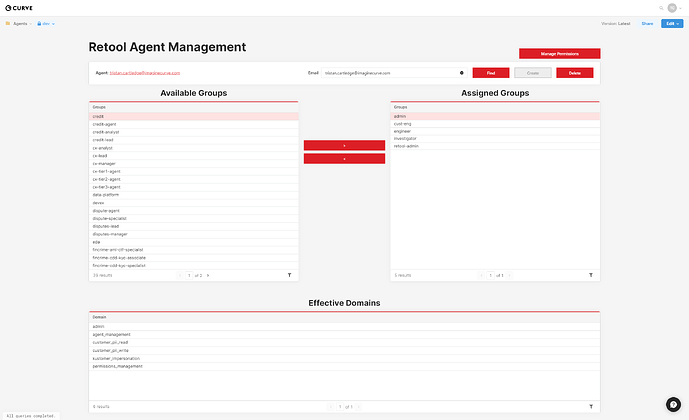The image size is (689, 420).
Task: Select the retool-admin assigned group row
Action: coord(495,146)
